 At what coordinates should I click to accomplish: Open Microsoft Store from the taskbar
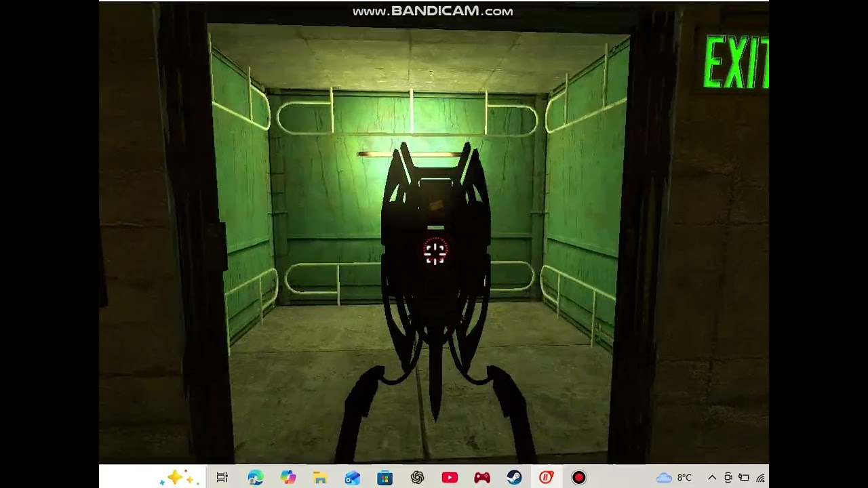pyautogui.click(x=384, y=478)
